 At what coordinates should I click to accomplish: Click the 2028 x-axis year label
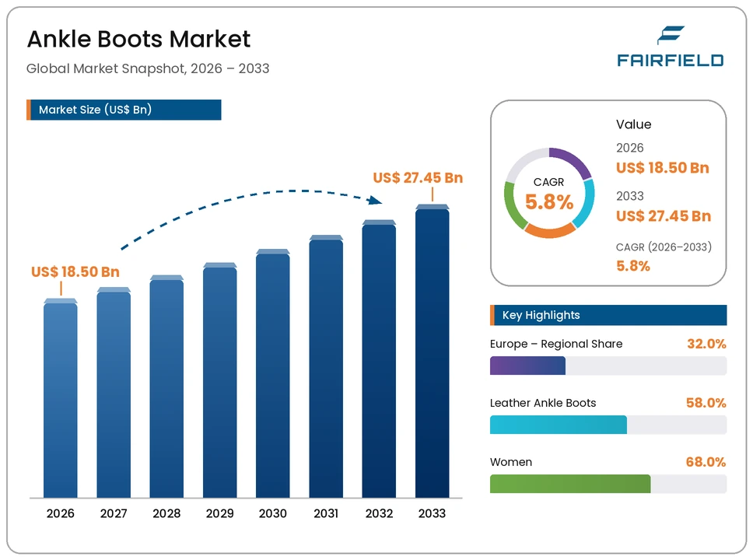point(166,513)
